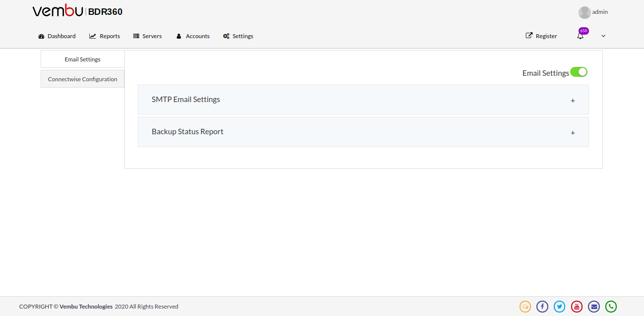The width and height of the screenshot is (644, 316).
Task: Click the email contact icon in footer
Action: 594,307
